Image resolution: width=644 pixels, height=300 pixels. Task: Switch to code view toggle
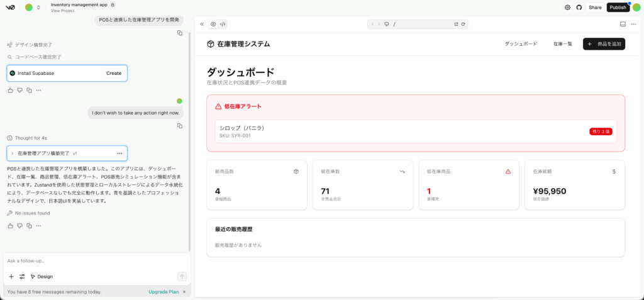point(223,24)
